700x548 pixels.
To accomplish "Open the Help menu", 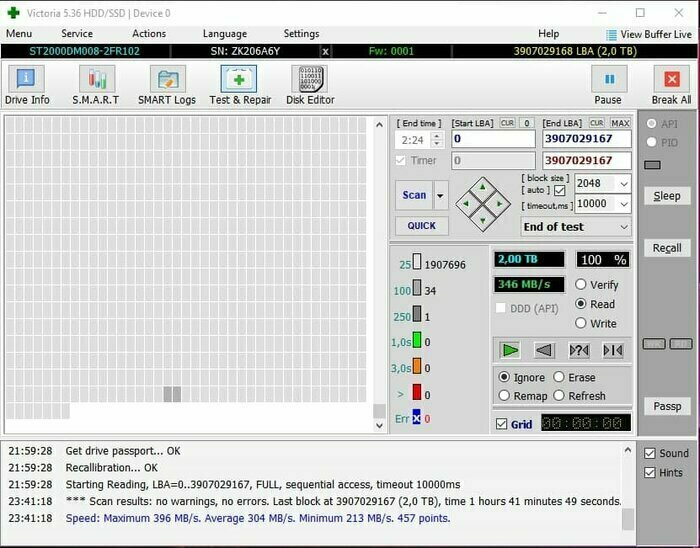I will [x=548, y=34].
